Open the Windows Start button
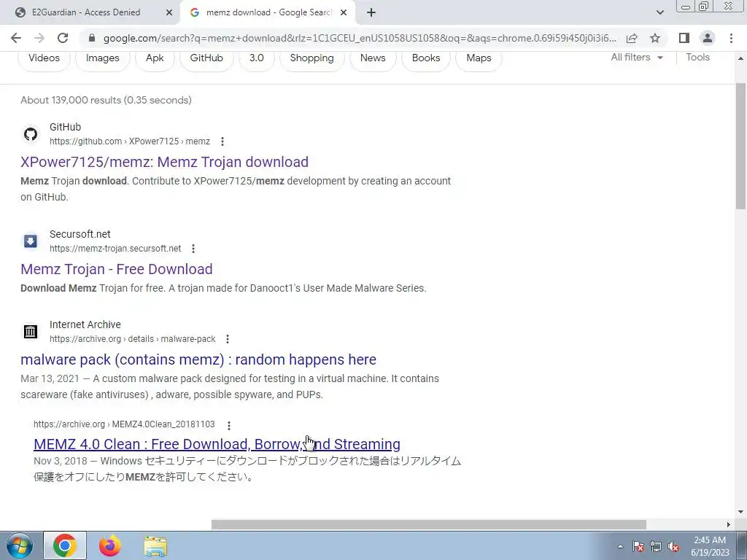 [20, 545]
